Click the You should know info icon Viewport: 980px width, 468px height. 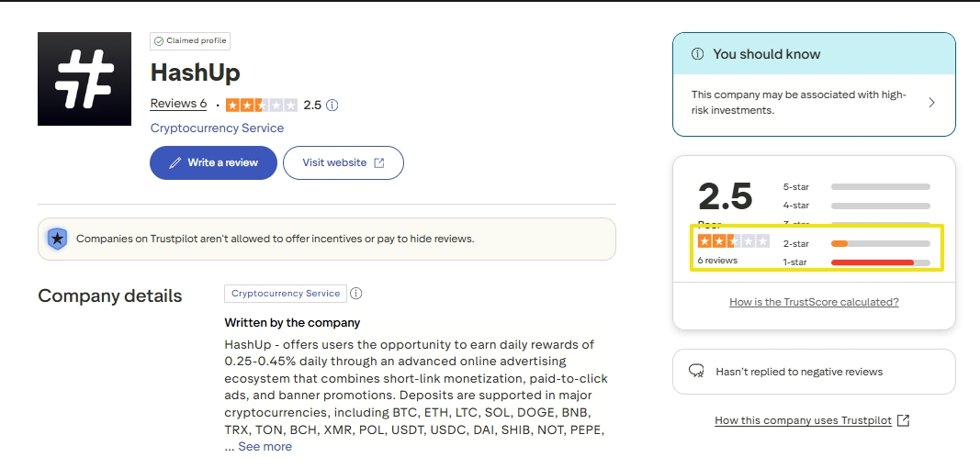(698, 54)
